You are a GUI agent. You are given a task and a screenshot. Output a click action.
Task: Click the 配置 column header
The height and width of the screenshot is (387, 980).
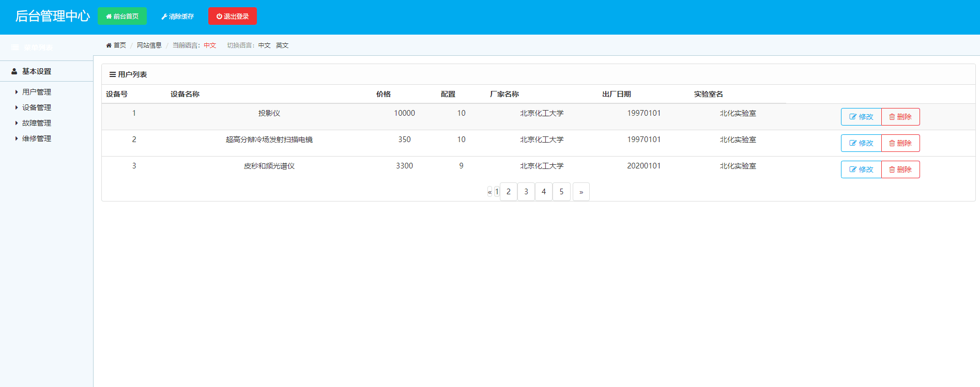[448, 94]
